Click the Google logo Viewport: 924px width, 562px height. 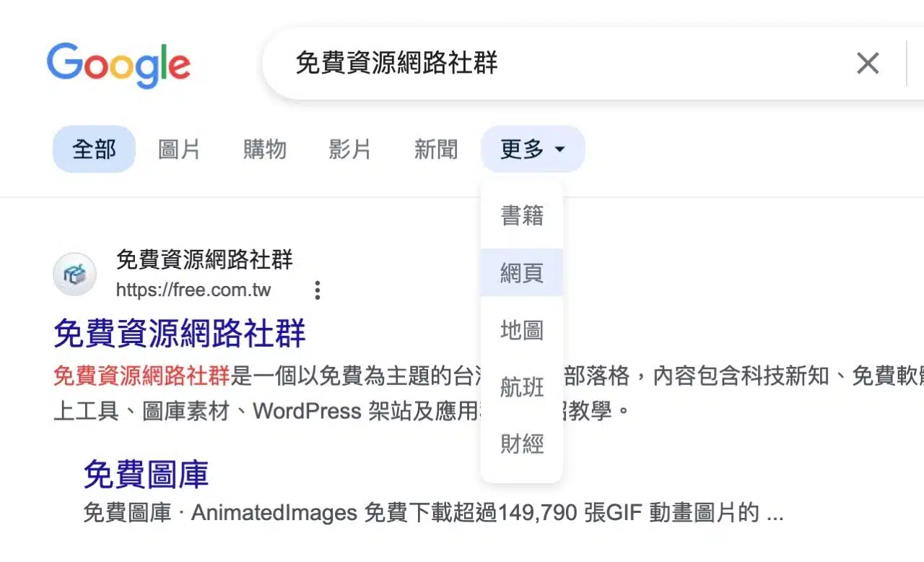pyautogui.click(x=118, y=65)
